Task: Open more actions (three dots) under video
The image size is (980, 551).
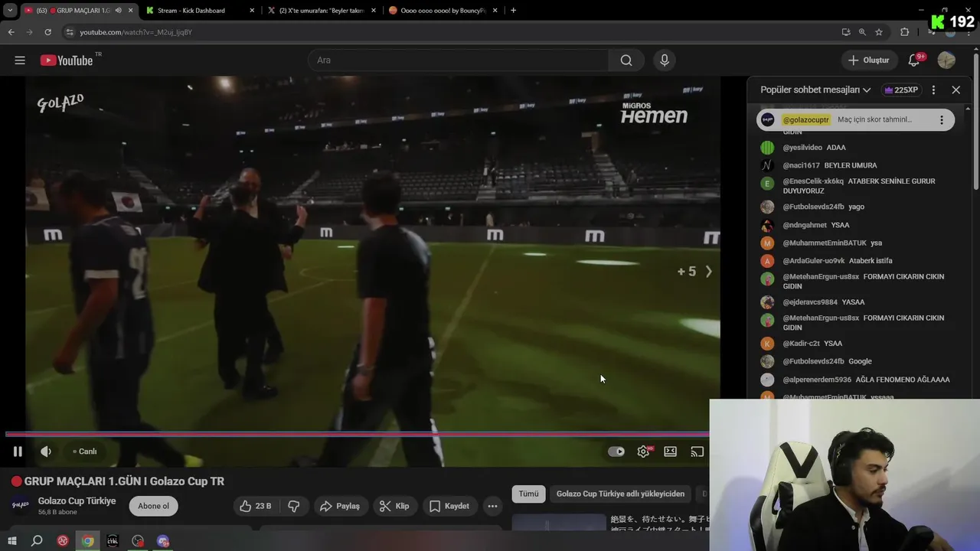Action: click(x=492, y=506)
